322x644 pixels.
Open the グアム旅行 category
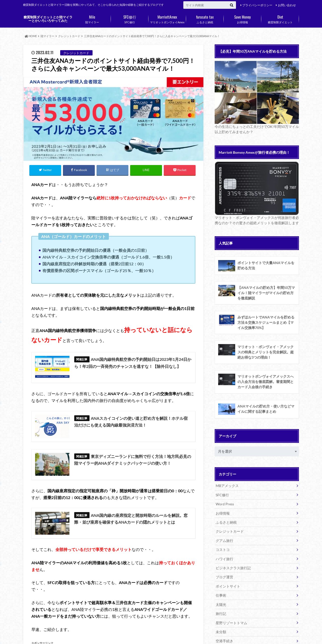point(257,541)
